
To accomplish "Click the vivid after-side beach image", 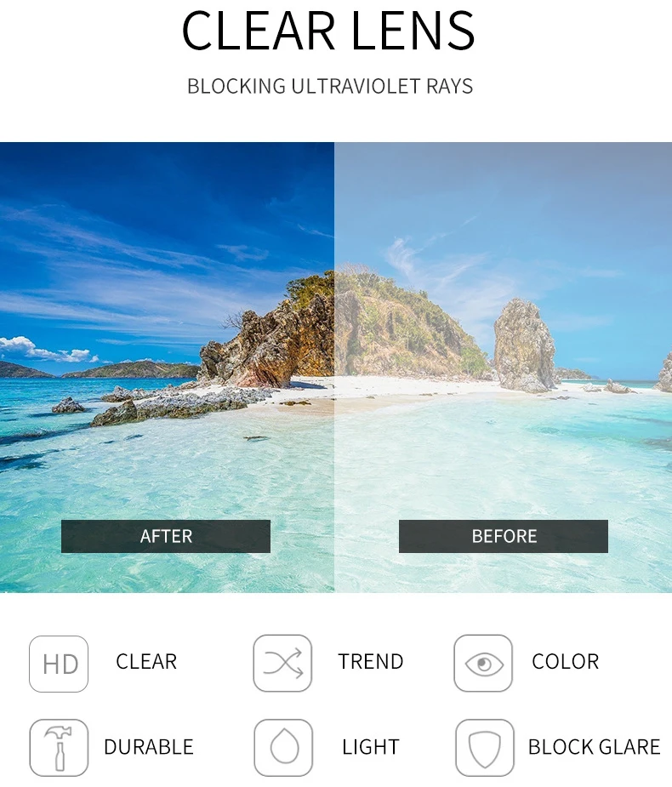I will [x=167, y=368].
